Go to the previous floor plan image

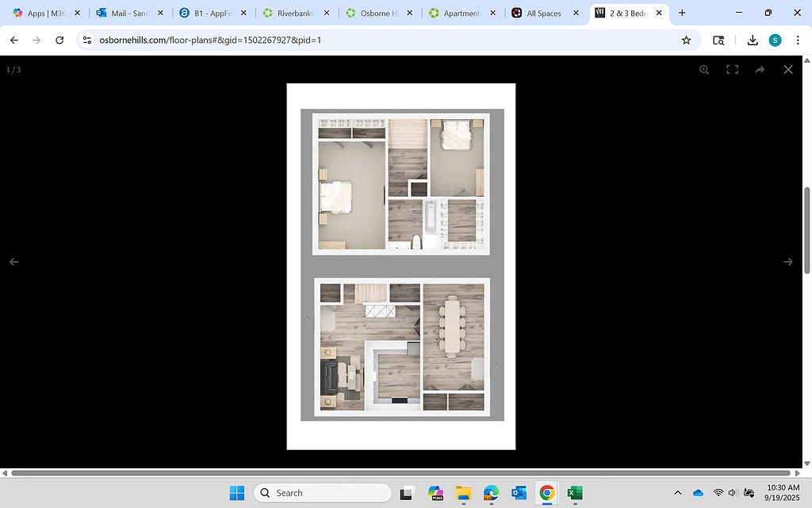pos(14,262)
